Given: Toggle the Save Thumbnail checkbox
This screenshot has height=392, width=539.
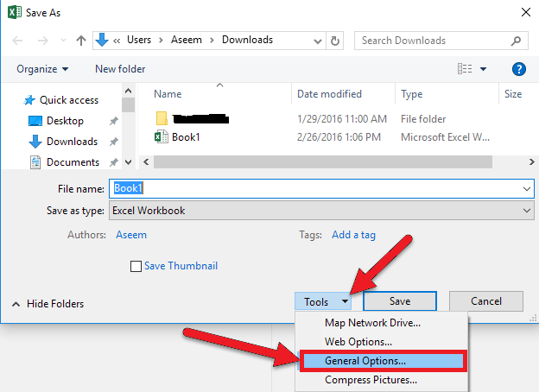Looking at the screenshot, I should point(136,266).
